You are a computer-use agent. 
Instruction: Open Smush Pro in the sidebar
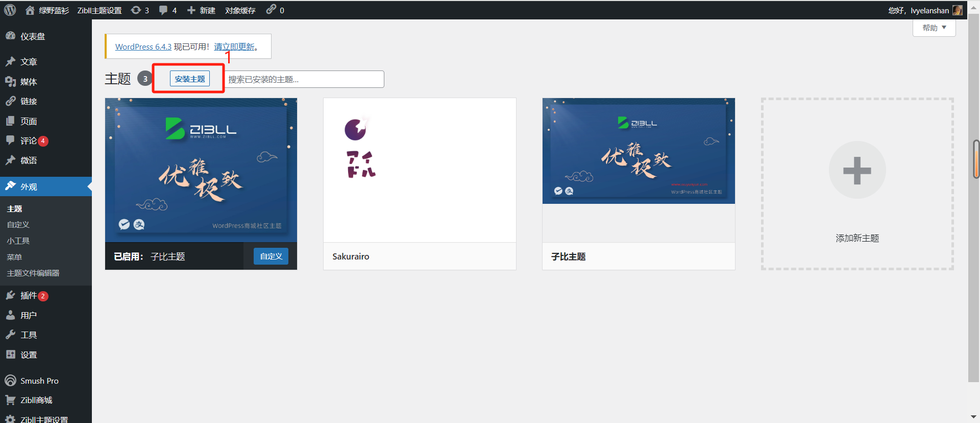pos(39,381)
